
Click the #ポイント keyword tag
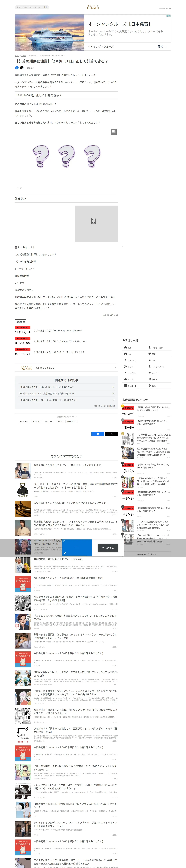[49, 422]
